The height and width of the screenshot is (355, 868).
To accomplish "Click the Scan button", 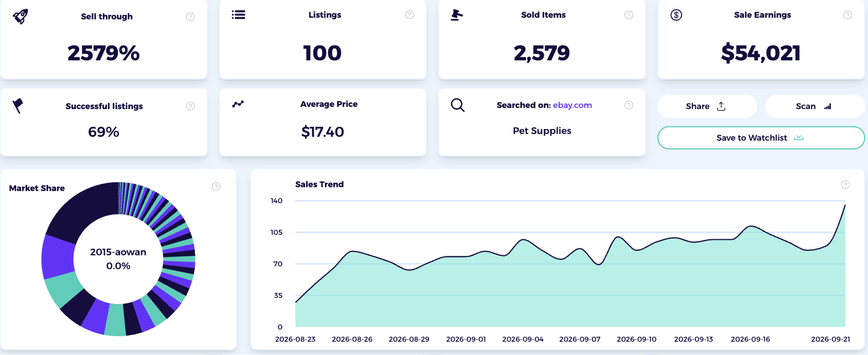I will coord(815,106).
